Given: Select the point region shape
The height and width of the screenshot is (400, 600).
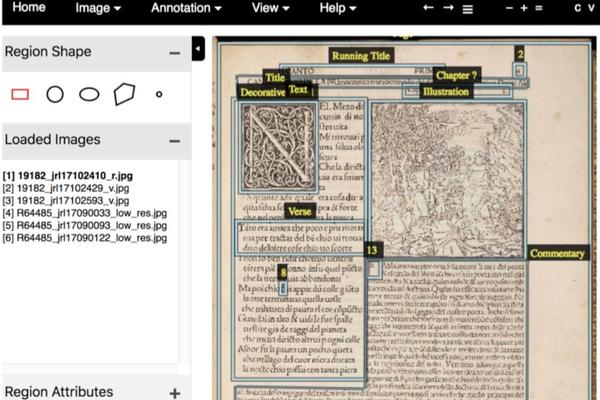Looking at the screenshot, I should click(x=159, y=94).
